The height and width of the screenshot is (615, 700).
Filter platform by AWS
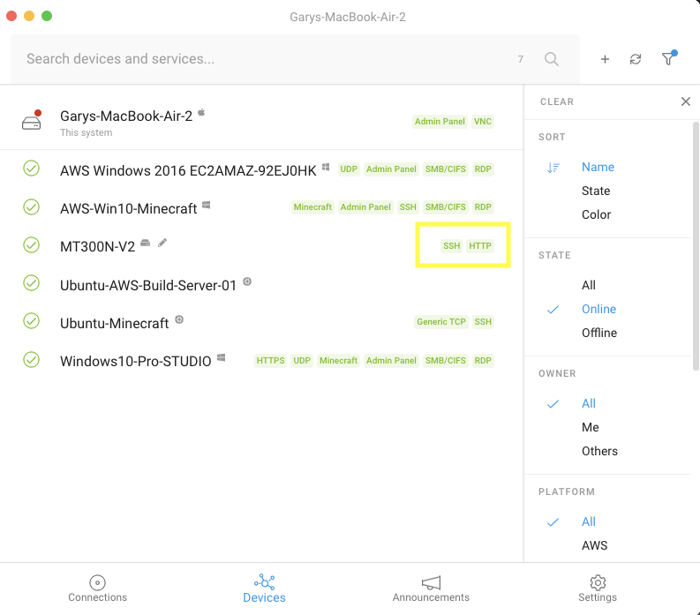point(594,545)
